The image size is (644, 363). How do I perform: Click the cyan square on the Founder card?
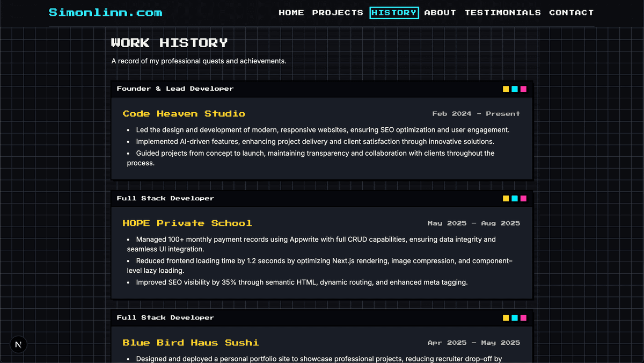pyautogui.click(x=515, y=89)
